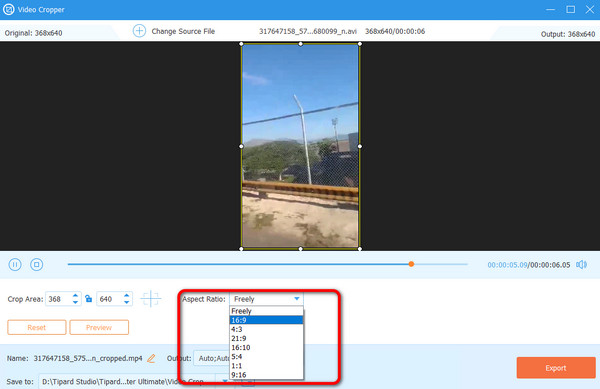Image resolution: width=600 pixels, height=389 pixels.
Task: Close the Video Cropper window
Action: [x=590, y=9]
